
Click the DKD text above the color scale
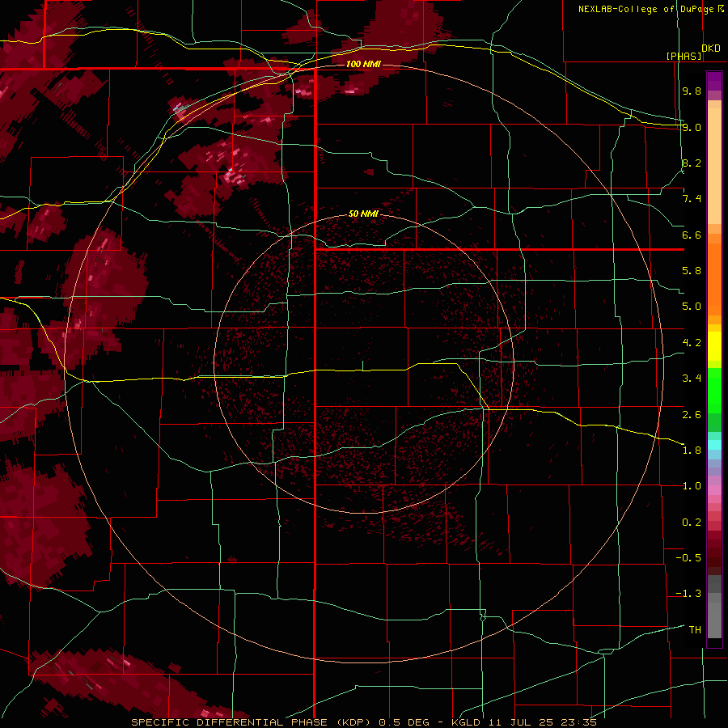[711, 49]
